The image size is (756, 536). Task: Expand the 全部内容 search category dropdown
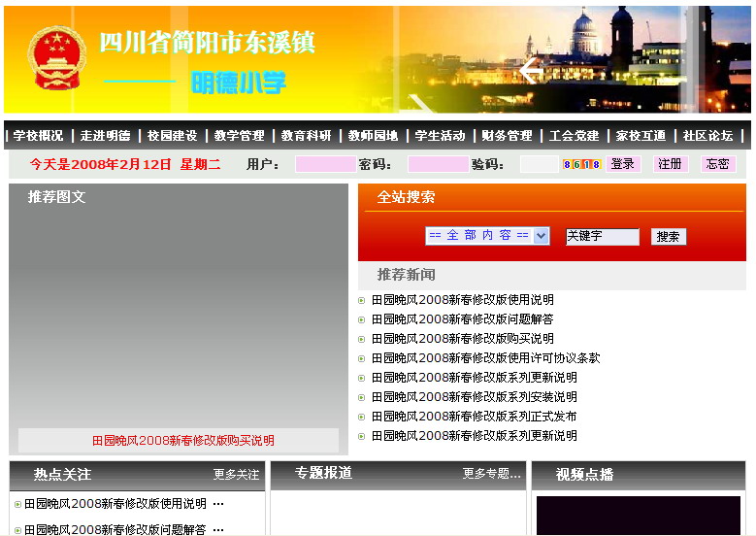pyautogui.click(x=487, y=236)
